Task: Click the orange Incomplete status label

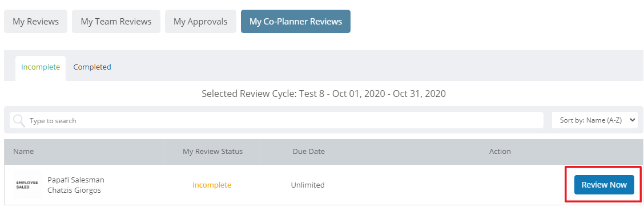Action: coord(212,185)
